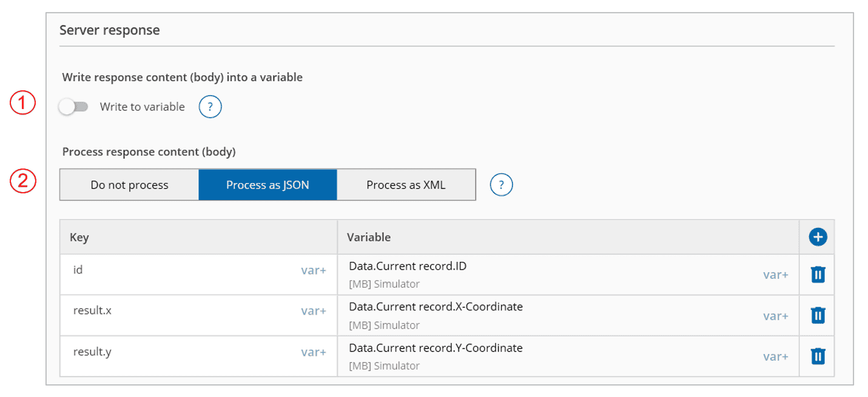Select Do not process option
Screen dimensions: 868x397
[129, 185]
